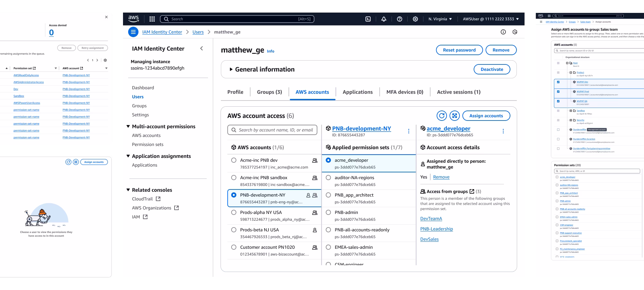Open the CloudTrail external link icon
The width and height of the screenshot is (644, 290).
pos(158,199)
